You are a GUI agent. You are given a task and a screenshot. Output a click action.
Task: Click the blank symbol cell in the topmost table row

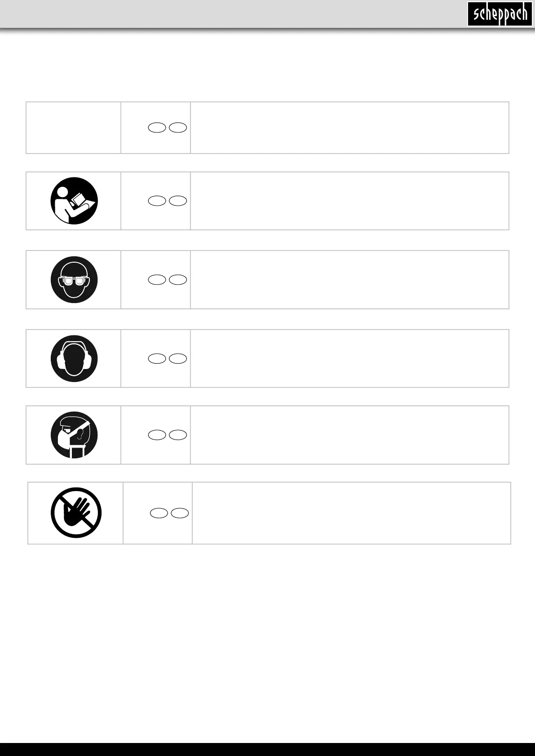74,127
